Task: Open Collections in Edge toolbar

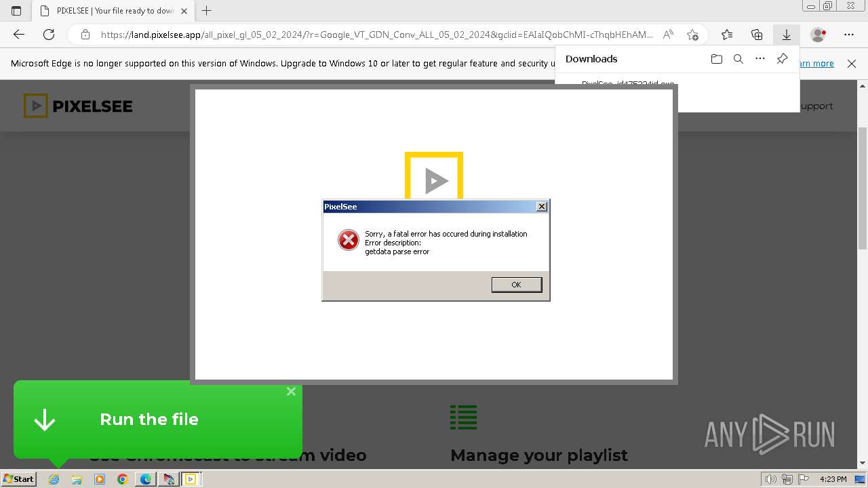Action: click(x=757, y=35)
